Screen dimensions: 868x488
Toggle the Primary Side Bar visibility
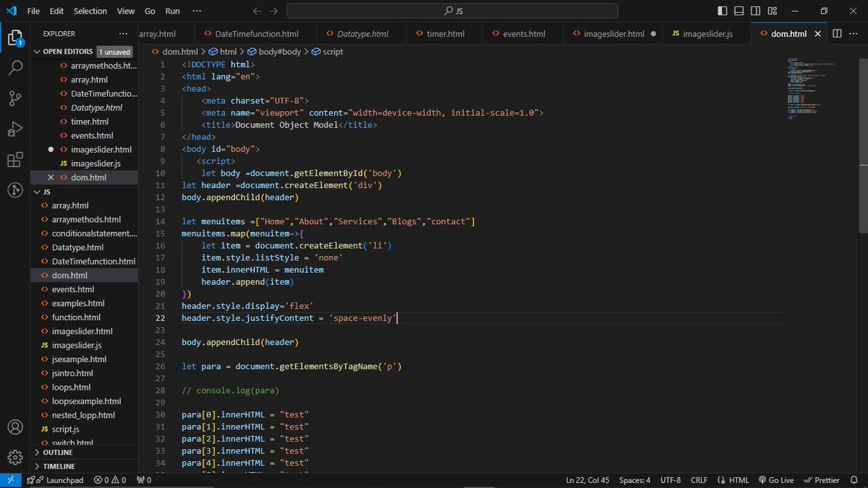(722, 11)
